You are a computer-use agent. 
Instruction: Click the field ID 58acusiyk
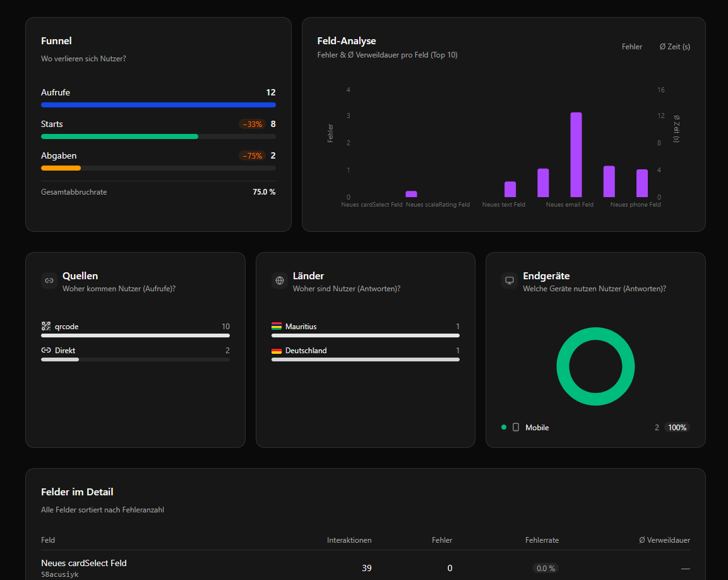coord(59,574)
